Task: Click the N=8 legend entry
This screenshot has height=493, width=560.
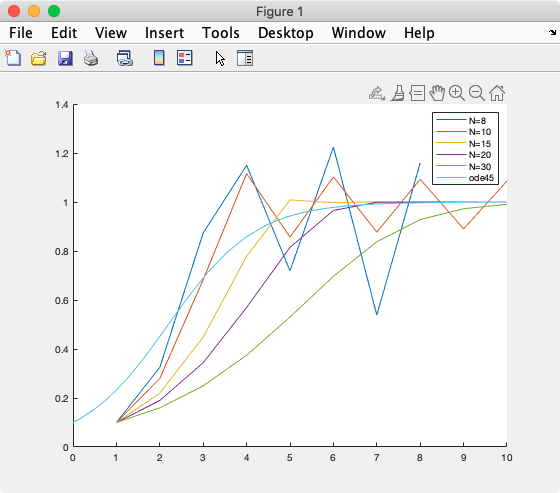Action: point(461,120)
